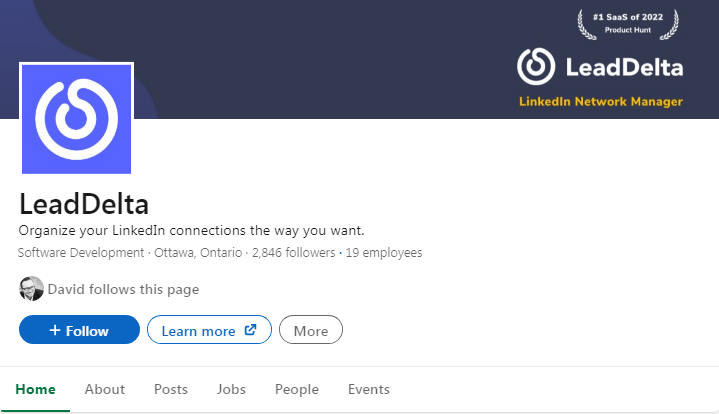Open the Learn more link
The width and height of the screenshot is (719, 414).
pos(198,330)
